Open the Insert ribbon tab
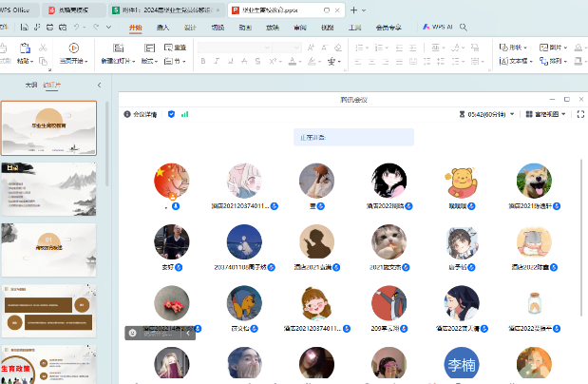 coord(162,29)
